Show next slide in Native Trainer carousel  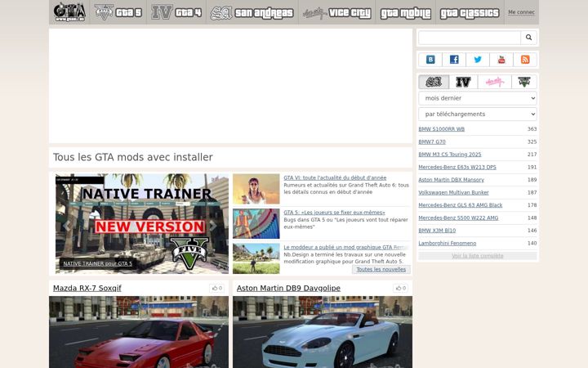point(212,226)
